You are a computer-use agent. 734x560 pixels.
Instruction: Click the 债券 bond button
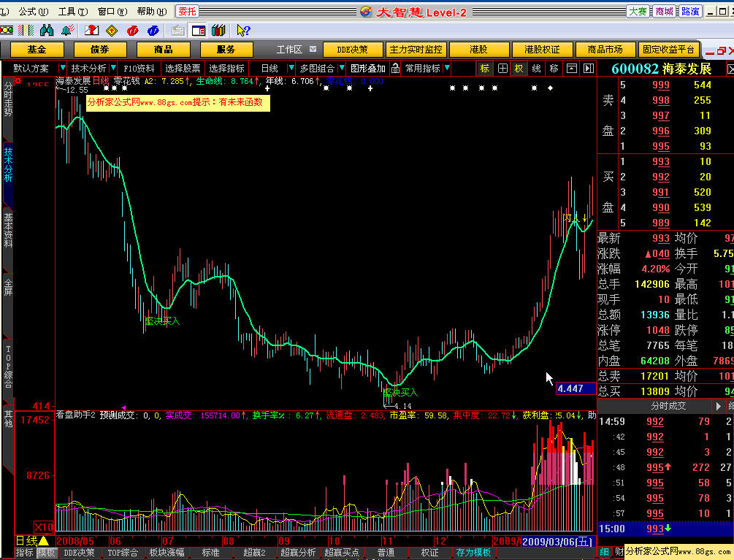(x=100, y=49)
